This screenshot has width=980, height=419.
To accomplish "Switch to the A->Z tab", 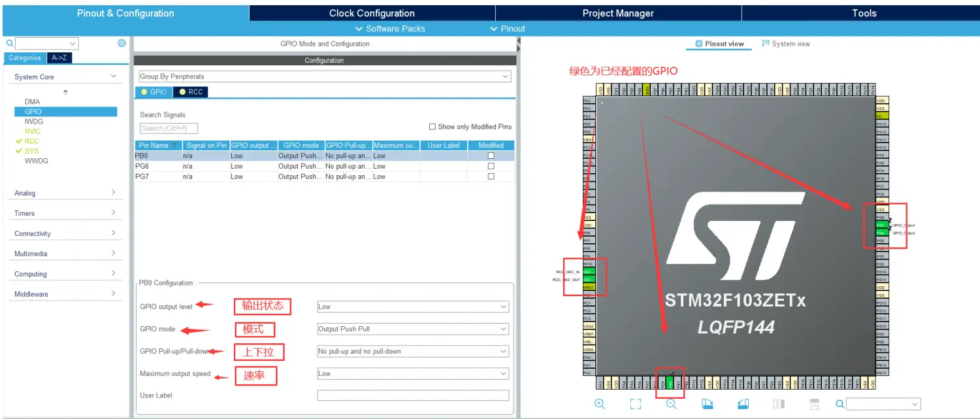I will pos(59,58).
